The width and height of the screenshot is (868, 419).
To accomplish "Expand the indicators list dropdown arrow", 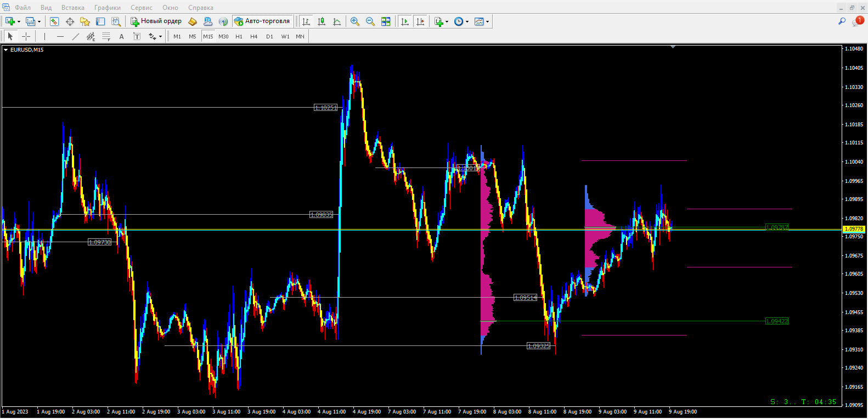I will coord(447,22).
